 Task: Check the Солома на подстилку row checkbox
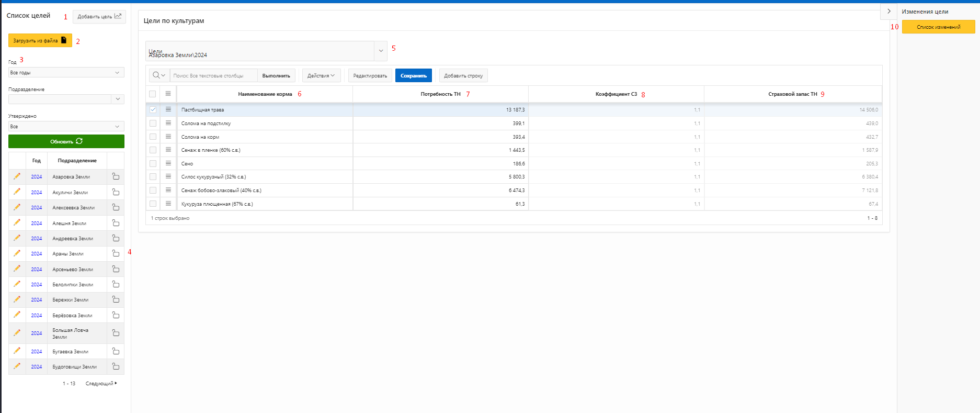[153, 123]
